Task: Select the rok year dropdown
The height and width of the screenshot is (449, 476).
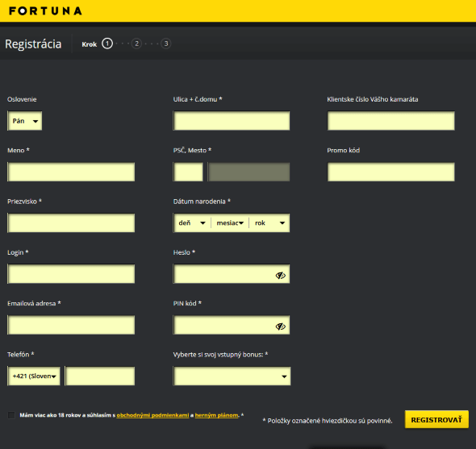Action: click(x=269, y=223)
